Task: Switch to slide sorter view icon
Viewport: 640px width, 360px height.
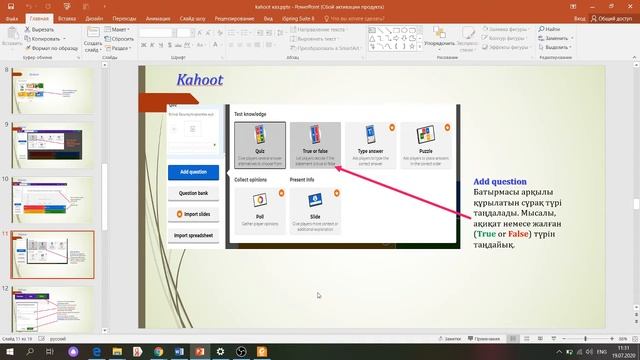Action: pos(527,339)
